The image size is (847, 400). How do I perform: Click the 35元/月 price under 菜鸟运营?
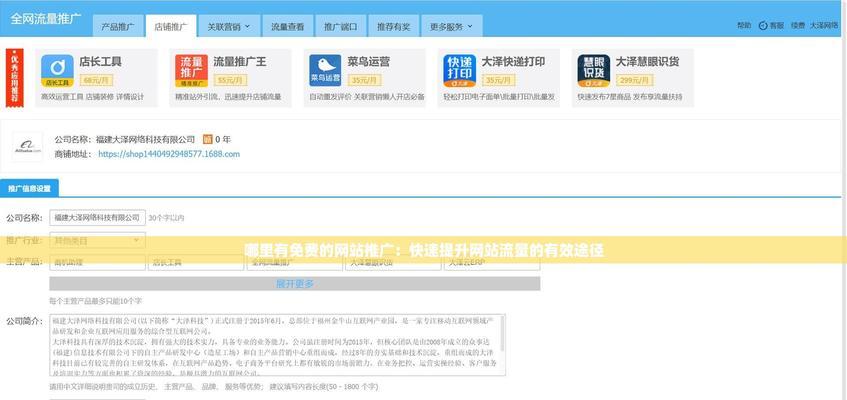click(x=365, y=80)
